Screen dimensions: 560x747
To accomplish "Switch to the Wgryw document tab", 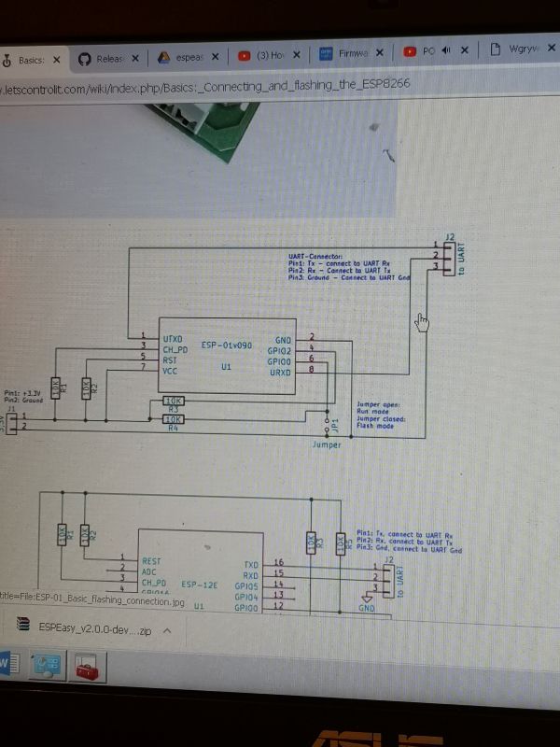I will 522,49.
